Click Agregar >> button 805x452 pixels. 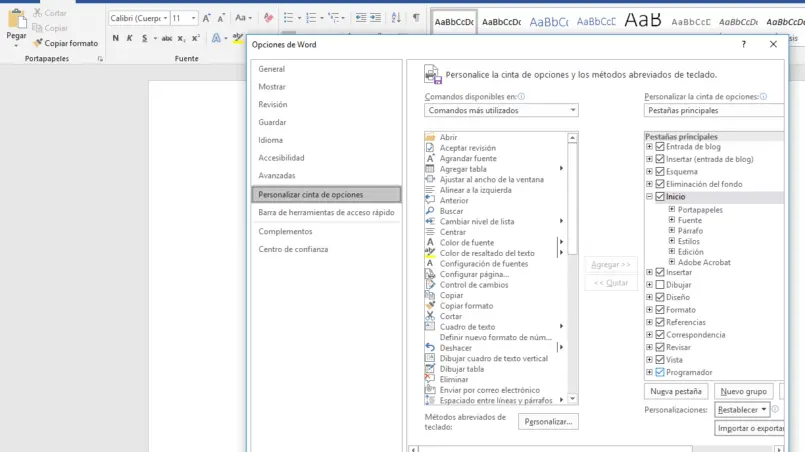coord(610,265)
